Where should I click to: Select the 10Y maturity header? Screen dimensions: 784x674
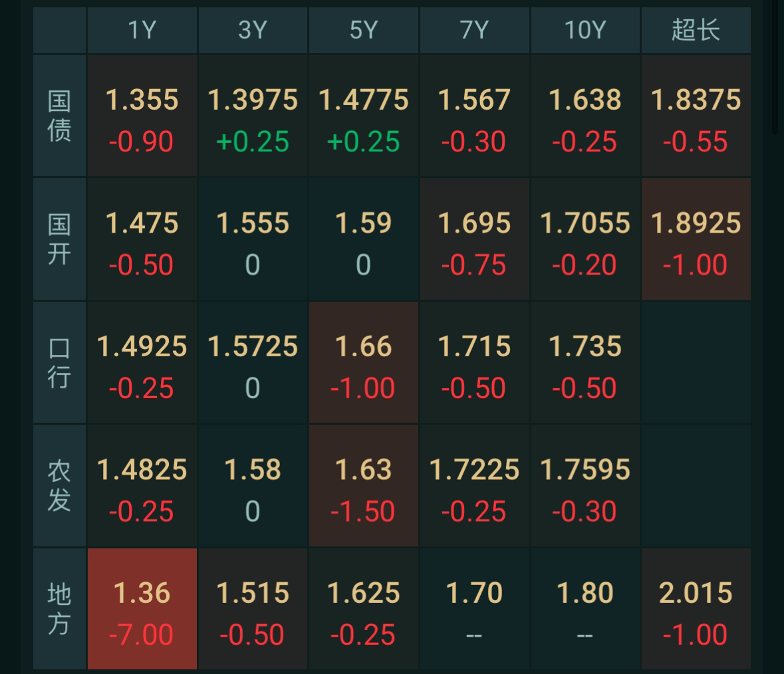pos(585,31)
